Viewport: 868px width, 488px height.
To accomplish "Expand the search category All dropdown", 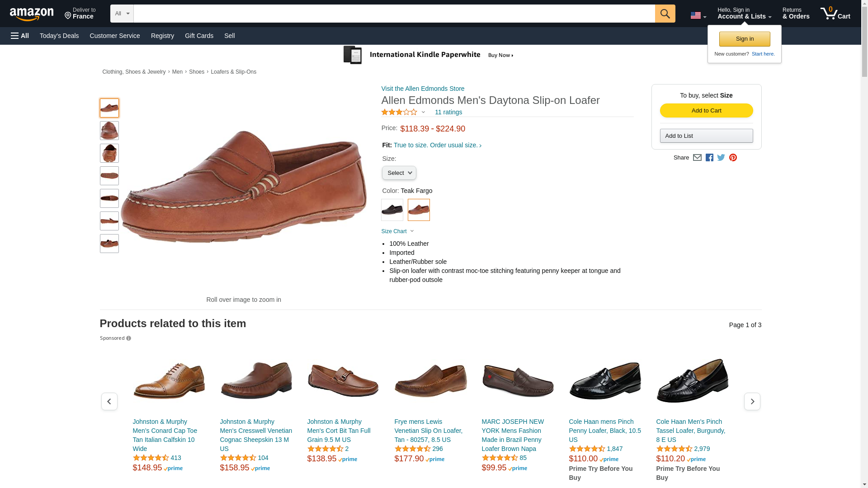I will (122, 14).
